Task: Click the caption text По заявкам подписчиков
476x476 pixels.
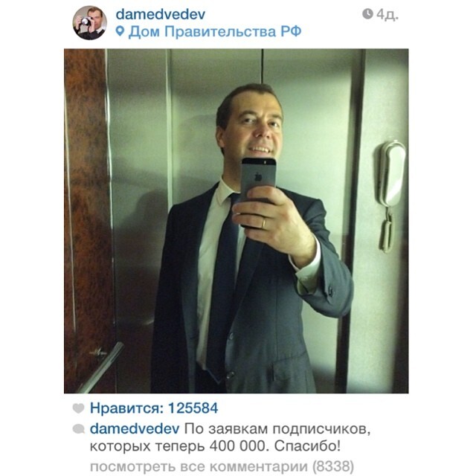Action: pyautogui.click(x=277, y=430)
